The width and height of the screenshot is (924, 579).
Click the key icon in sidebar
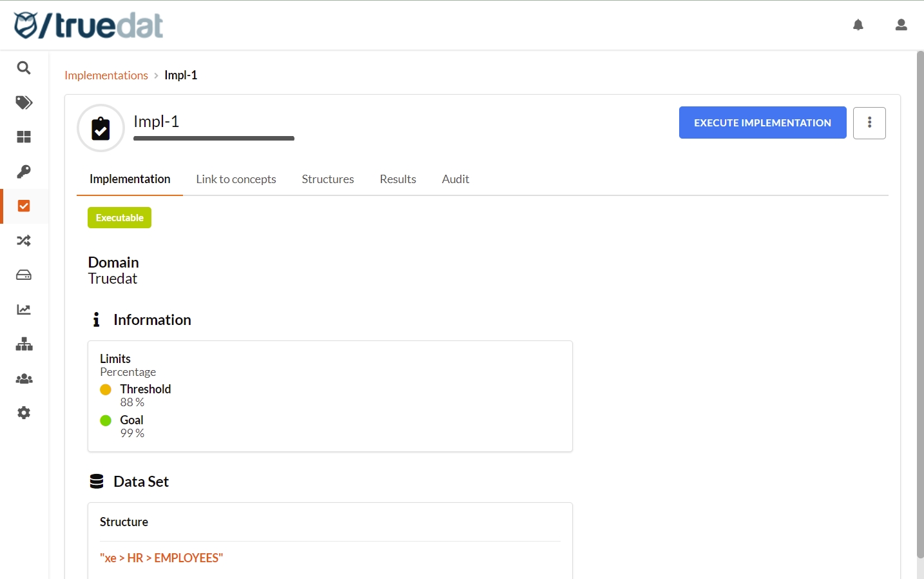point(24,172)
